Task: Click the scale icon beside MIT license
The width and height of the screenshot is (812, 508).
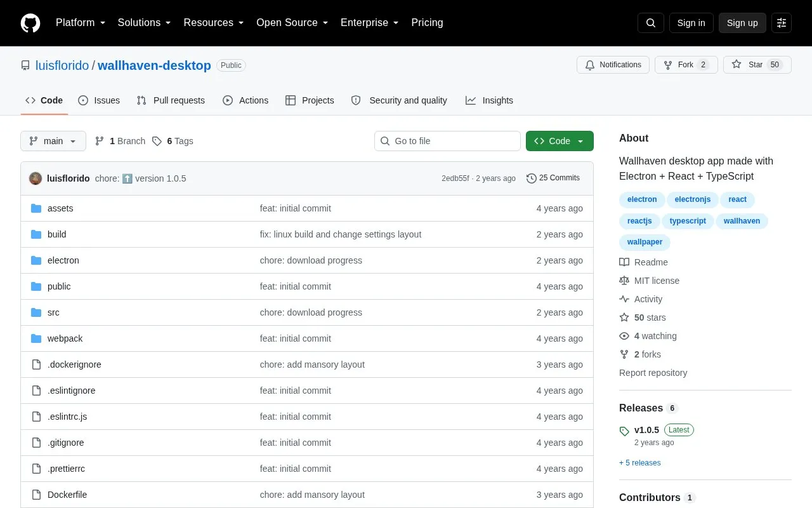Action: pyautogui.click(x=624, y=281)
